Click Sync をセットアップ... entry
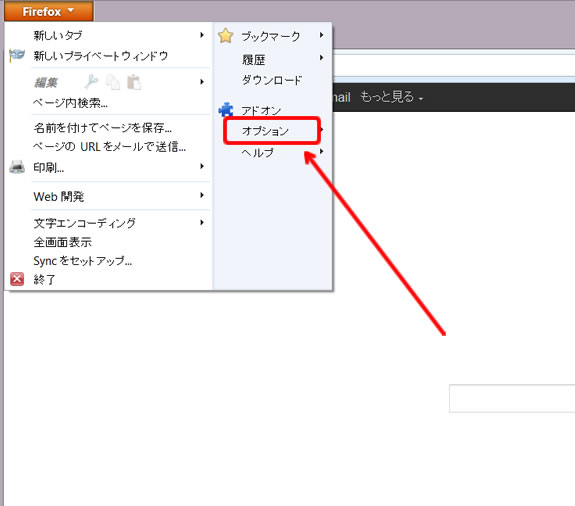 tap(83, 261)
